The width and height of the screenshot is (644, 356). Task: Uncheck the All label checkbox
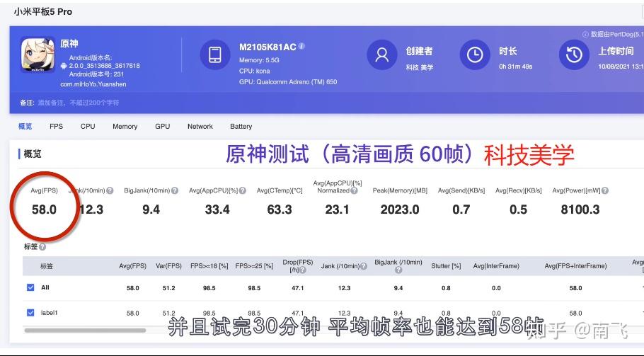pyautogui.click(x=30, y=287)
